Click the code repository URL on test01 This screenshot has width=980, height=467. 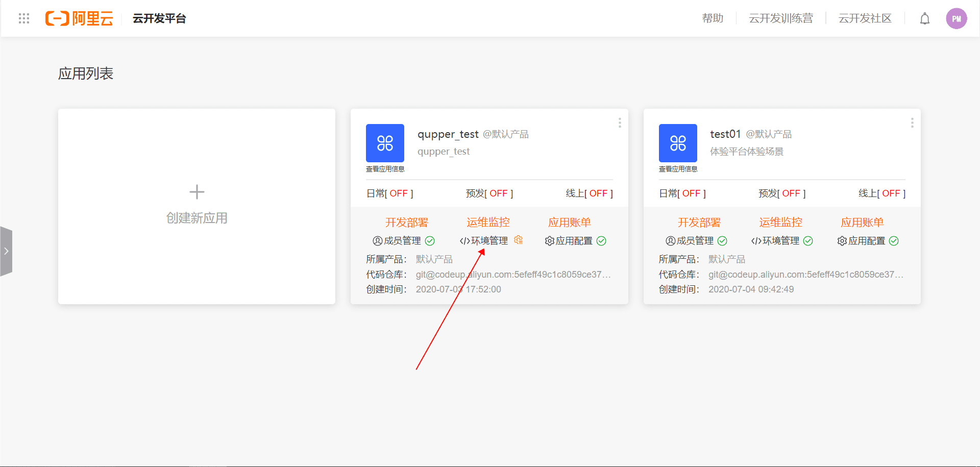pos(806,275)
